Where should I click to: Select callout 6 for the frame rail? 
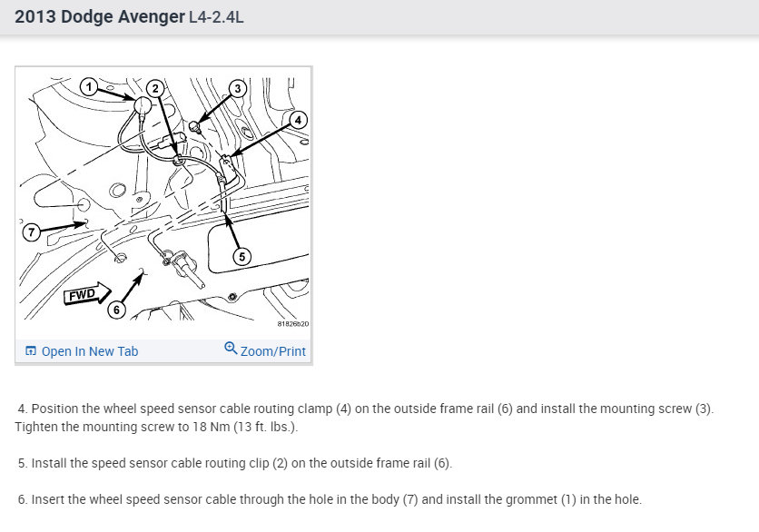point(115,310)
